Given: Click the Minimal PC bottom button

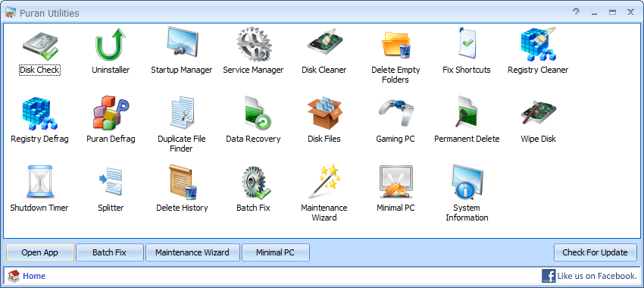Looking at the screenshot, I should 275,252.
